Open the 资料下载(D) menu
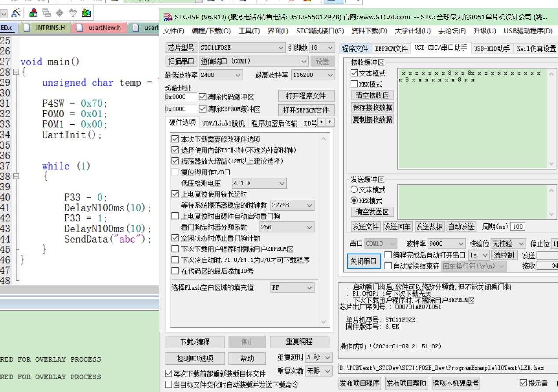 coord(370,31)
